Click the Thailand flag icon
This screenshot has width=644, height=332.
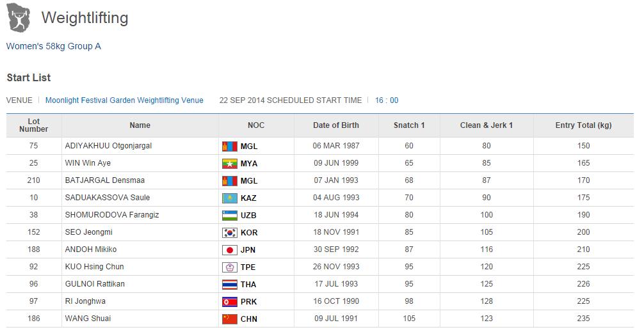230,285
